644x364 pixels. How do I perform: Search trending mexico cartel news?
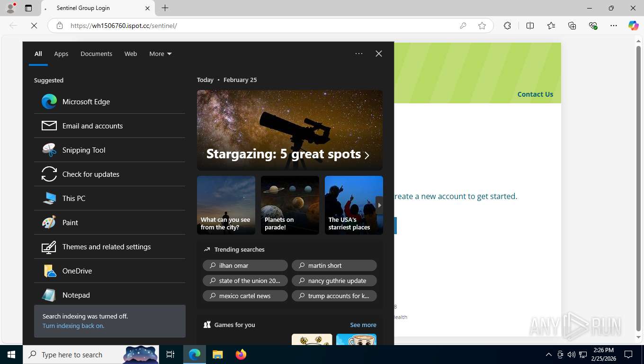tap(245, 296)
